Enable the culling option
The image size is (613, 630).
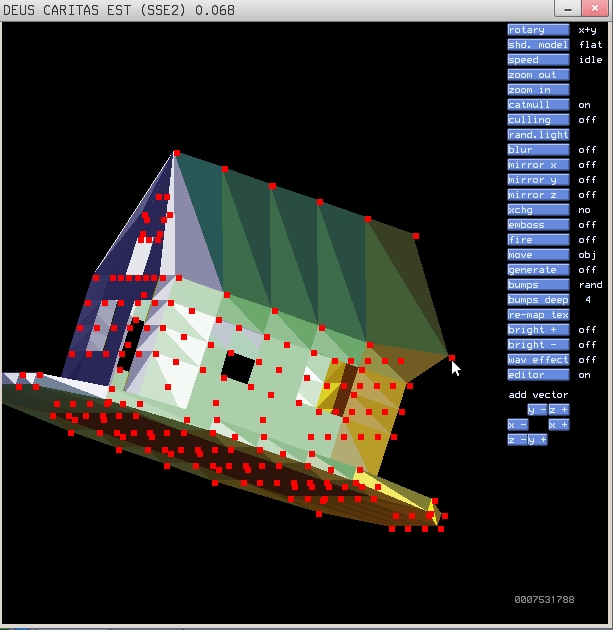537,120
